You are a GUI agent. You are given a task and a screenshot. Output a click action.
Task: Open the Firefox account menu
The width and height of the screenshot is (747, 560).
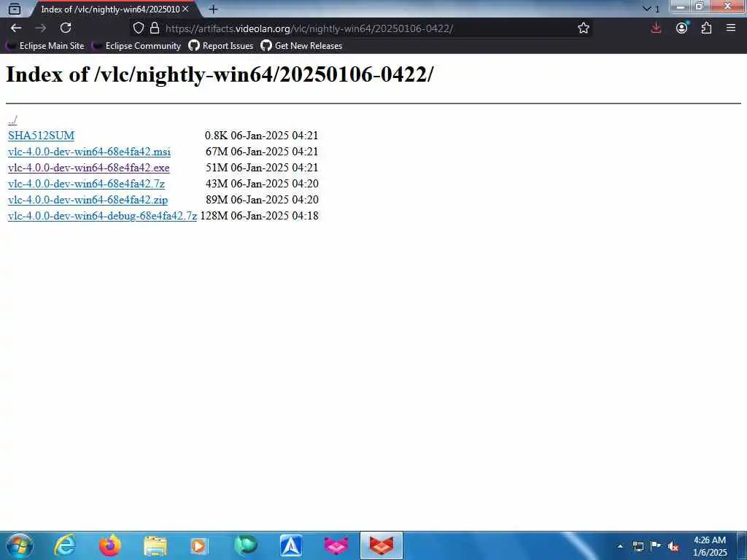pos(682,28)
